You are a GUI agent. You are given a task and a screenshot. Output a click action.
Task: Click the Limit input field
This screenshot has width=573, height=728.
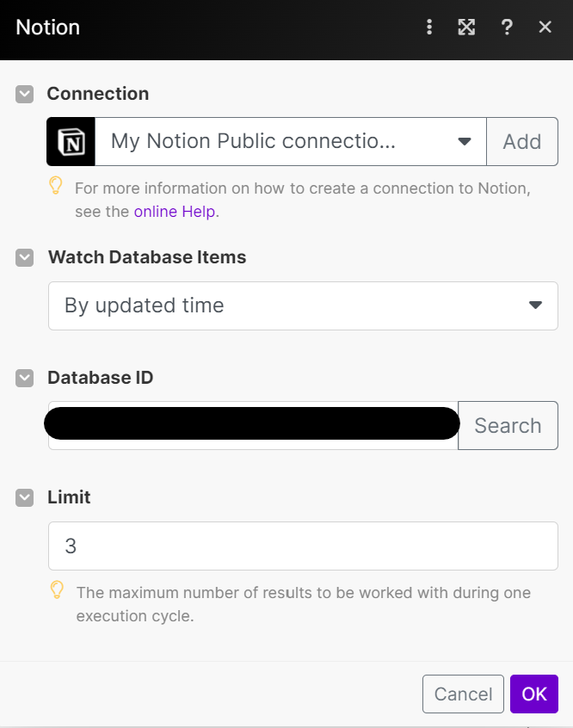(303, 546)
